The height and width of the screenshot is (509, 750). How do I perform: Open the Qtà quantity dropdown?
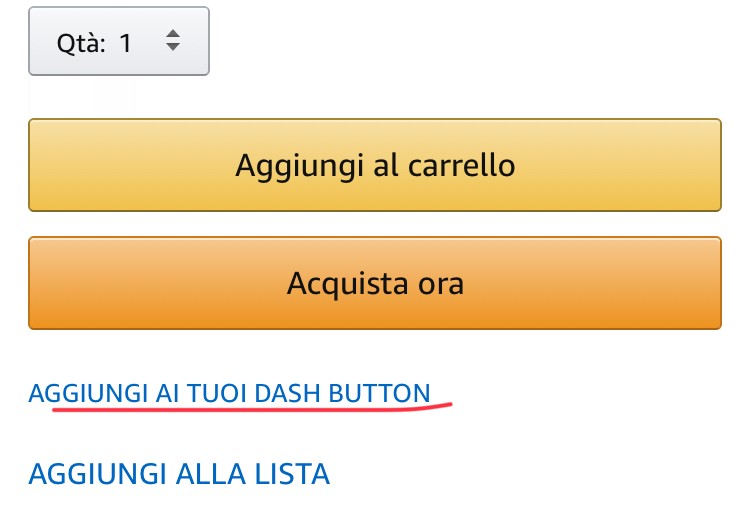pyautogui.click(x=119, y=42)
